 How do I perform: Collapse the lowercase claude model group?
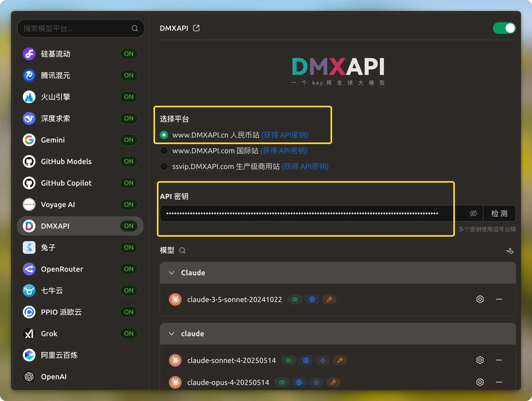(x=172, y=334)
